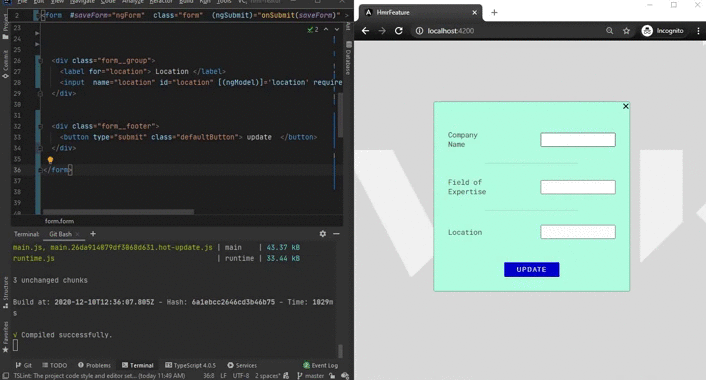Close the green form dialog
This screenshot has height=380, width=706.
(x=625, y=106)
